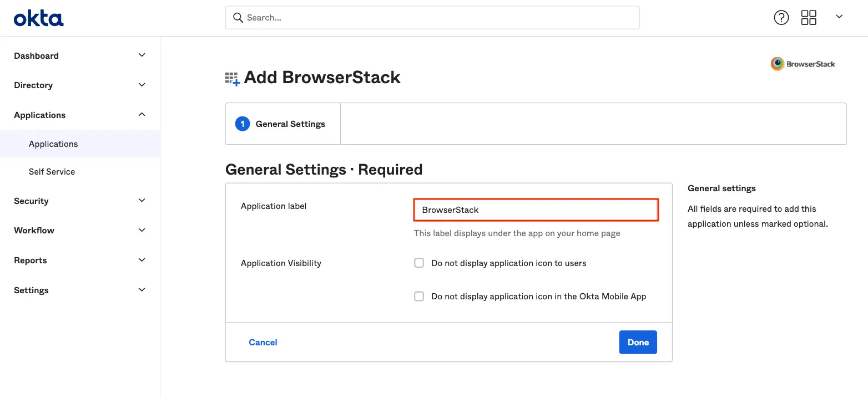The width and height of the screenshot is (868, 398).
Task: Select Applications submenu item
Action: coord(53,144)
